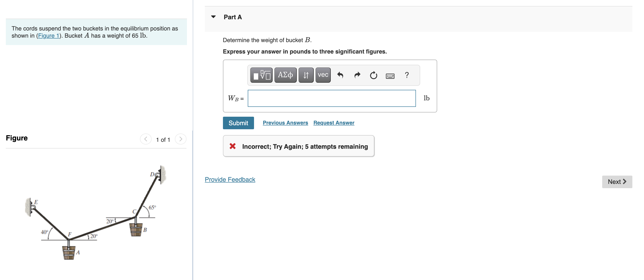Open the math templates (square root) tool

[261, 75]
